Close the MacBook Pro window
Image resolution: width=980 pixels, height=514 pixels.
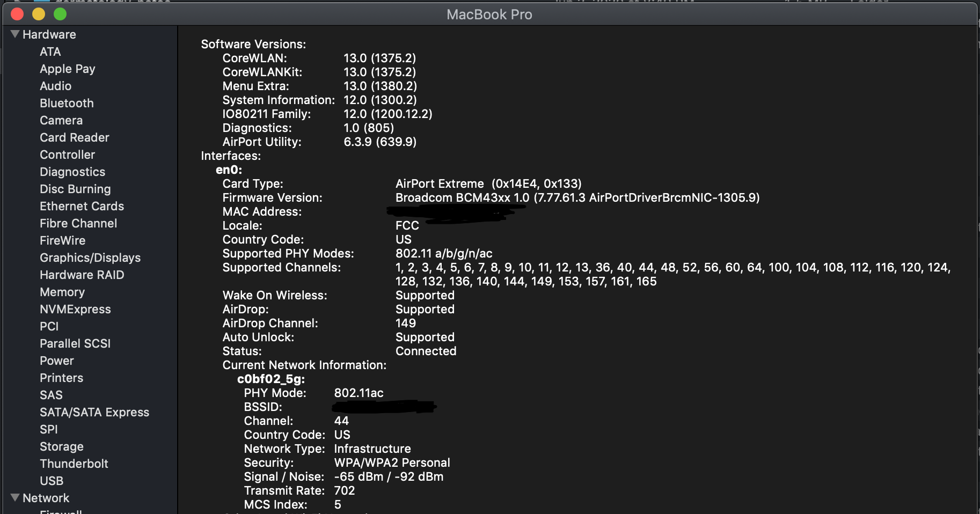[17, 14]
